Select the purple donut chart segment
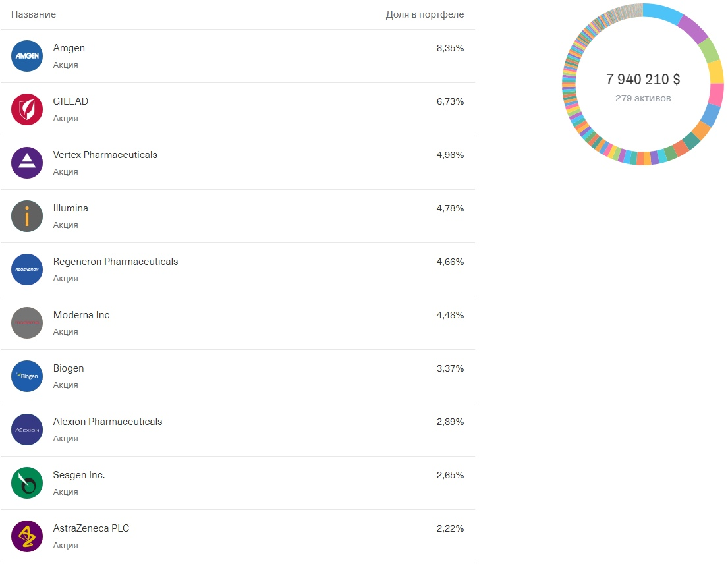This screenshot has width=728, height=564. pos(692,28)
